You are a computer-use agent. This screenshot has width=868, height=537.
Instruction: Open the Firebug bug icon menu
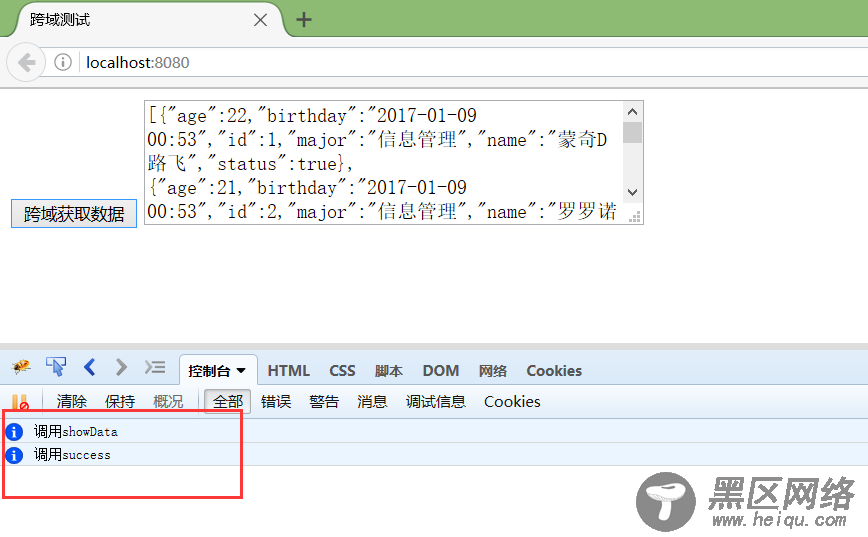pyautogui.click(x=21, y=366)
